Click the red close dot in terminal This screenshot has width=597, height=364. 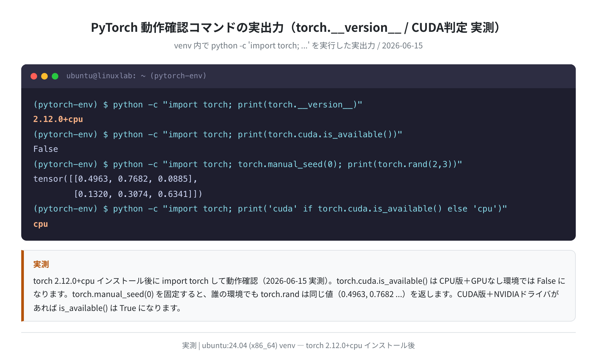point(34,76)
